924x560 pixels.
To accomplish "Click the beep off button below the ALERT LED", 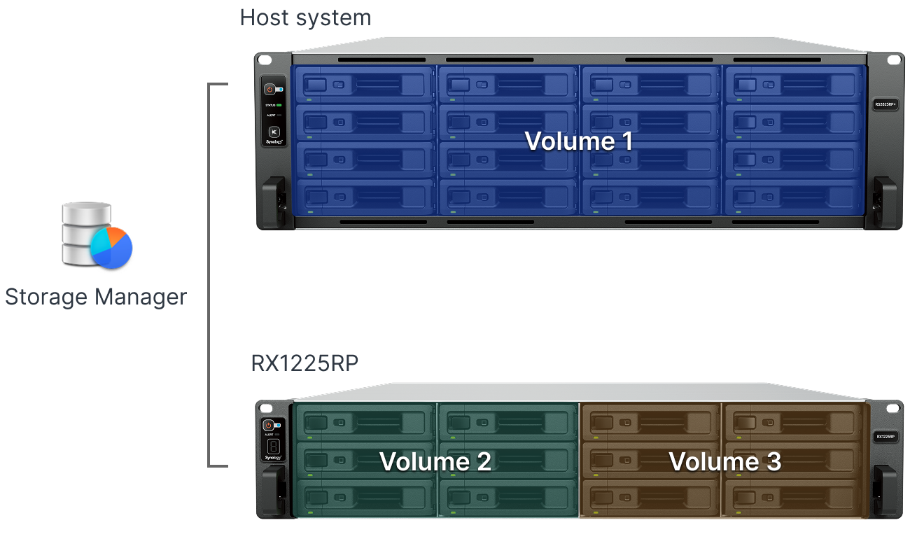I will [274, 132].
